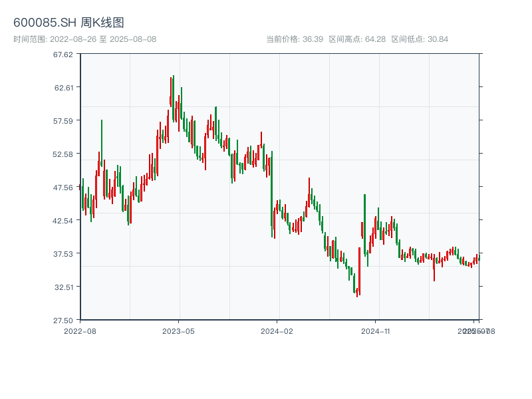Viewport: 532px width, 399px height.
Task: Select the 47.56 price axis label
Action: pos(63,187)
